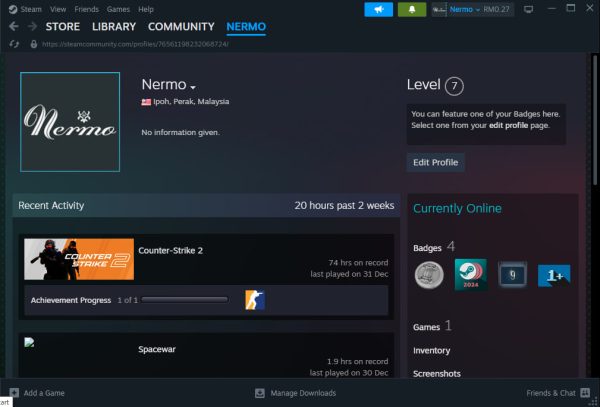
Task: Open notifications via the green bell icon
Action: 411,9
